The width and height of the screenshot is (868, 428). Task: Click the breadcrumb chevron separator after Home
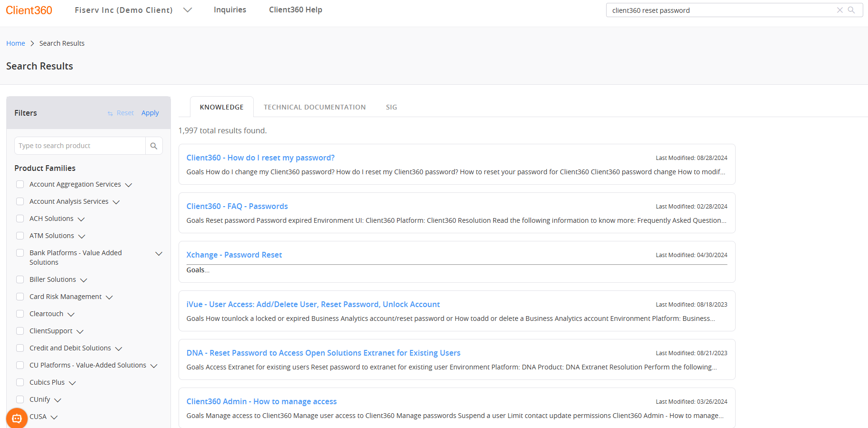pyautogui.click(x=32, y=43)
